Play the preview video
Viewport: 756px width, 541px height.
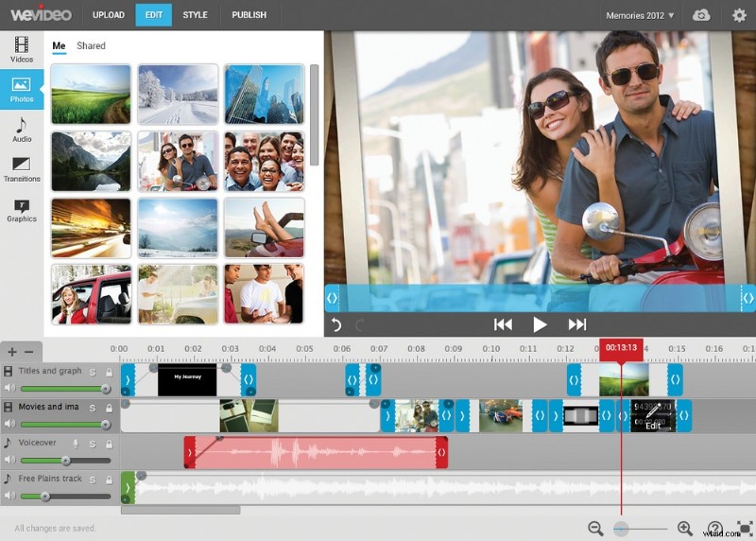click(540, 324)
